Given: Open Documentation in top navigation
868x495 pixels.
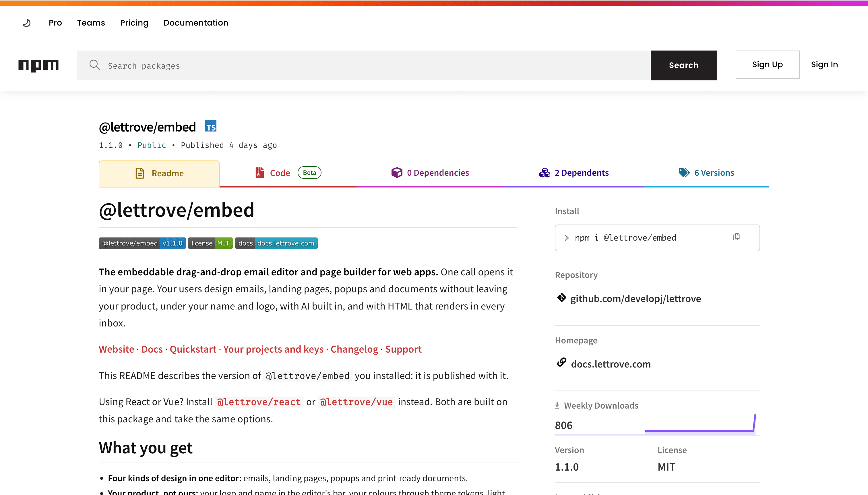Looking at the screenshot, I should click(x=196, y=23).
